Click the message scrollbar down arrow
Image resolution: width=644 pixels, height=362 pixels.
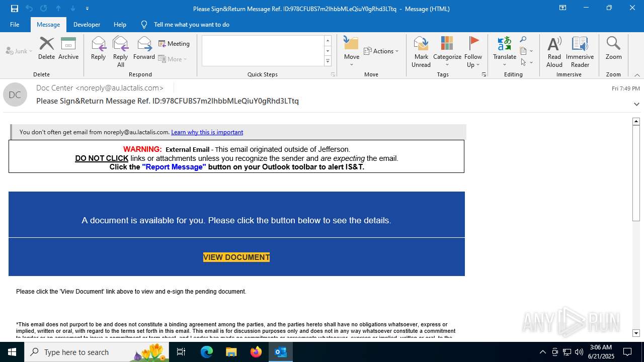636,333
